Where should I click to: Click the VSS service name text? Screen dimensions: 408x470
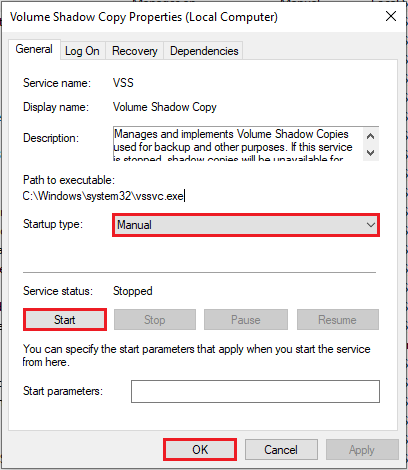pyautogui.click(x=123, y=83)
